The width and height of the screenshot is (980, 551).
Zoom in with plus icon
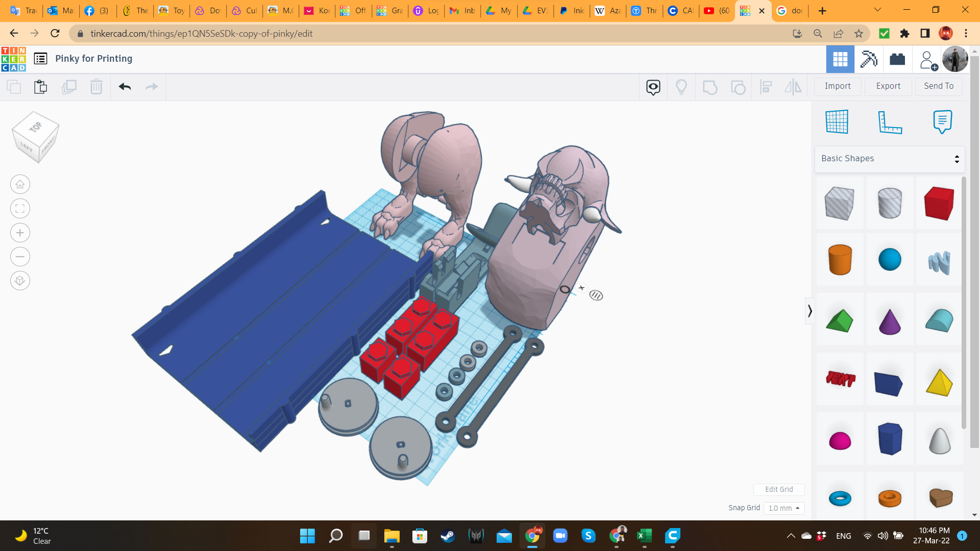click(20, 233)
